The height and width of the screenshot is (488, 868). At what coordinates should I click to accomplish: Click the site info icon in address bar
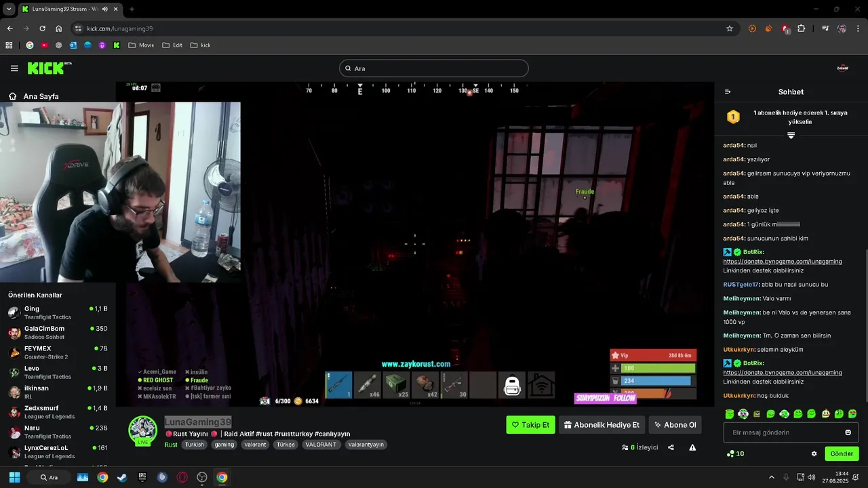[78, 28]
